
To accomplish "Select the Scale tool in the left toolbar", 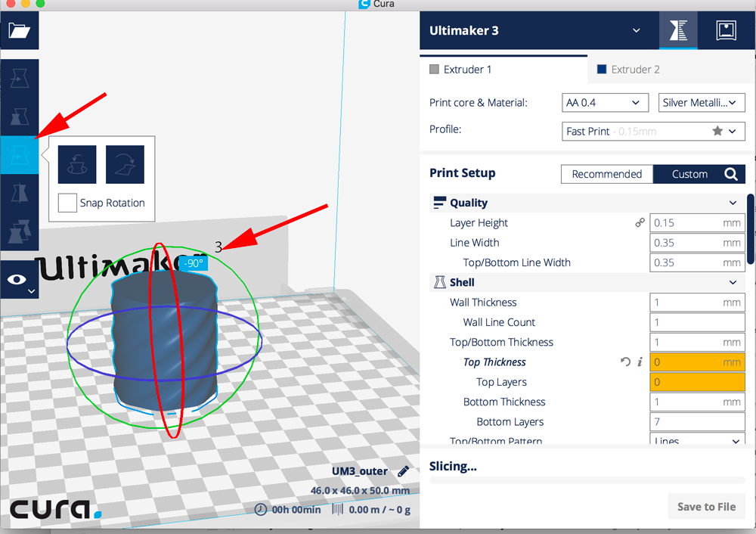I will click(20, 116).
